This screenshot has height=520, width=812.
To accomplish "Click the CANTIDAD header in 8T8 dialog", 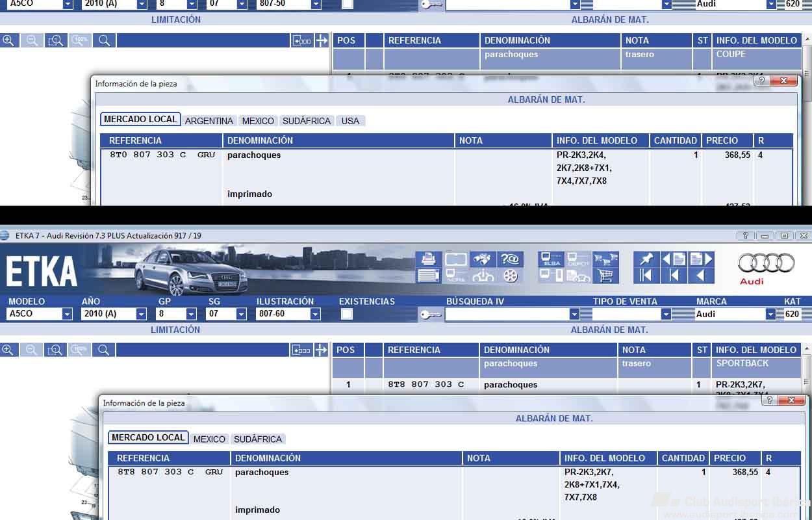I will [x=683, y=458].
